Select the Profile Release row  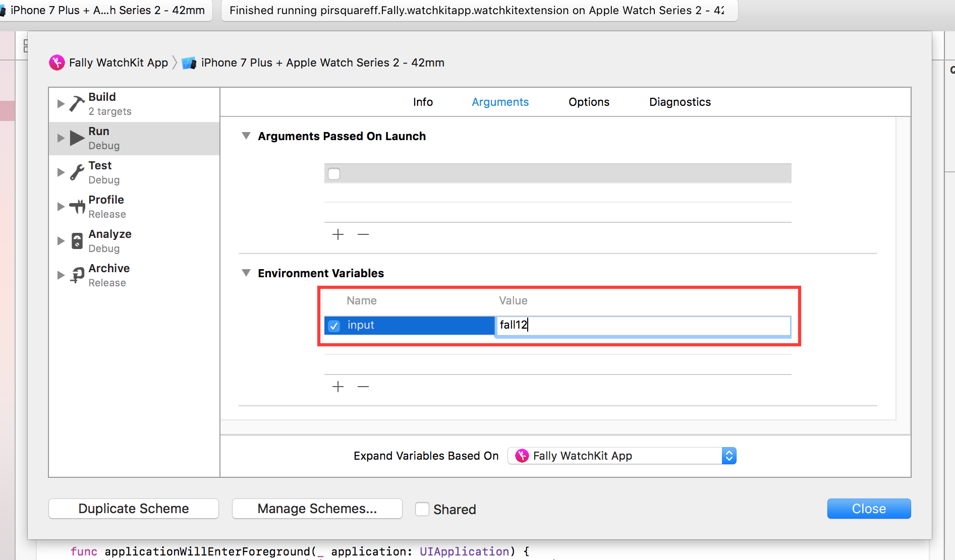tap(134, 207)
